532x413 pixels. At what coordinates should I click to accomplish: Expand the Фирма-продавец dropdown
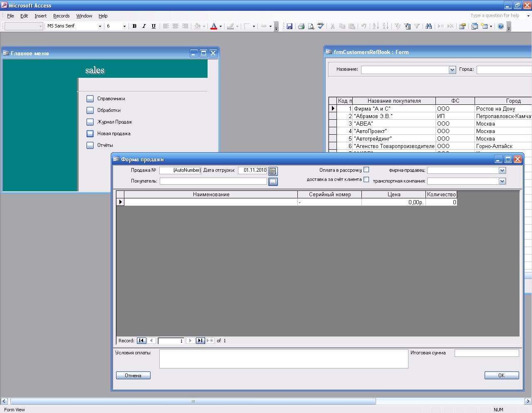[502, 171]
